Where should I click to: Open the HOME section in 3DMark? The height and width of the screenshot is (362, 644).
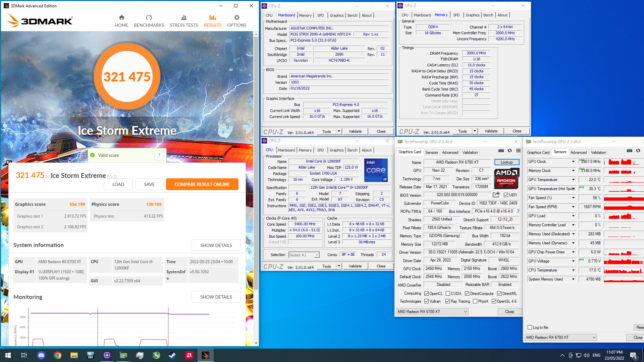pos(121,21)
